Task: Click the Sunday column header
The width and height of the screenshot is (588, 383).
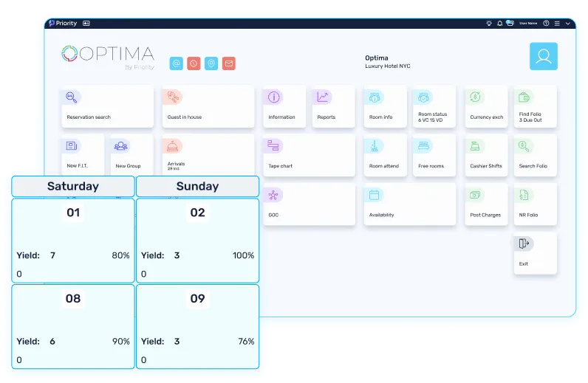Action: (x=198, y=186)
